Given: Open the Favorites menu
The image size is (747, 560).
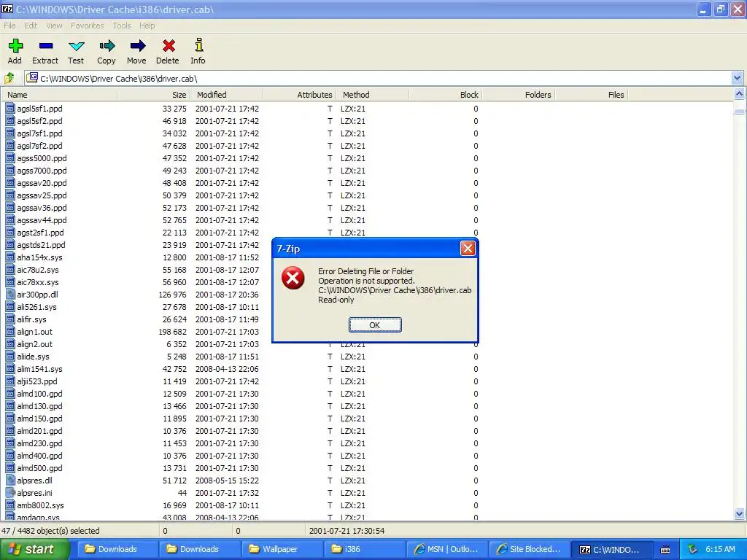Looking at the screenshot, I should (x=88, y=26).
